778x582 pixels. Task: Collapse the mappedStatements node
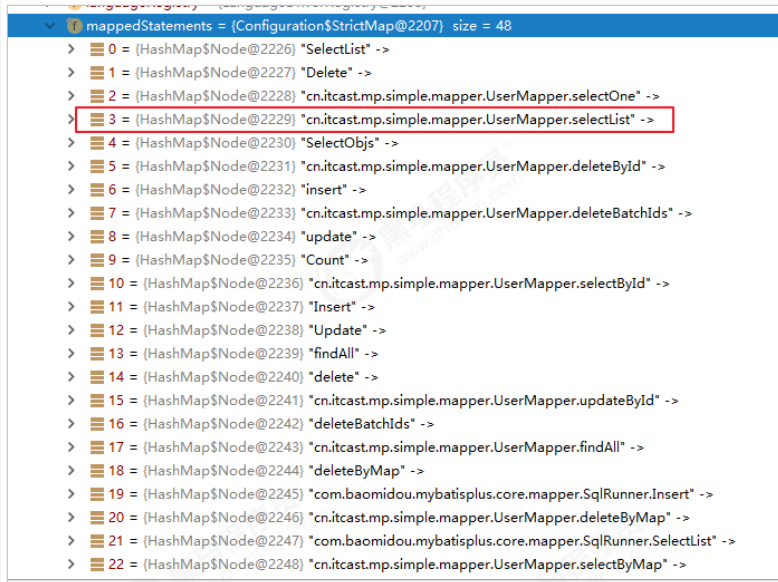(x=49, y=25)
